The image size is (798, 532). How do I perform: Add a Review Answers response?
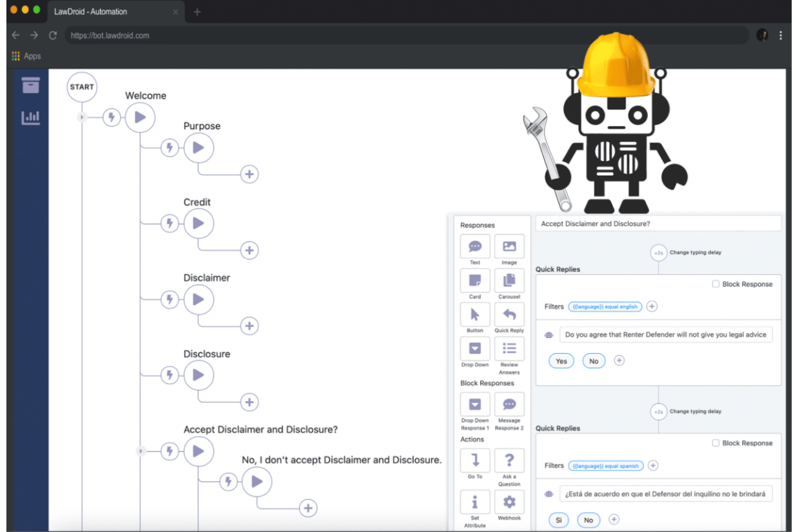pyautogui.click(x=509, y=349)
